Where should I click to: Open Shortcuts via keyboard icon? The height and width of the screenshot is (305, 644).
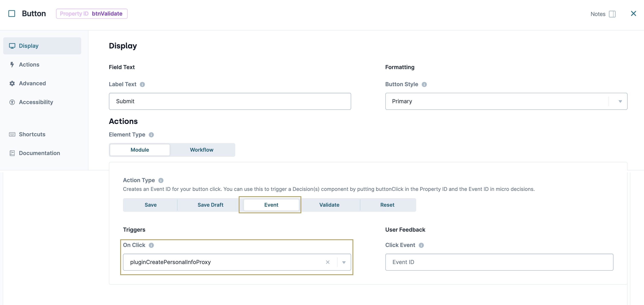coord(12,134)
